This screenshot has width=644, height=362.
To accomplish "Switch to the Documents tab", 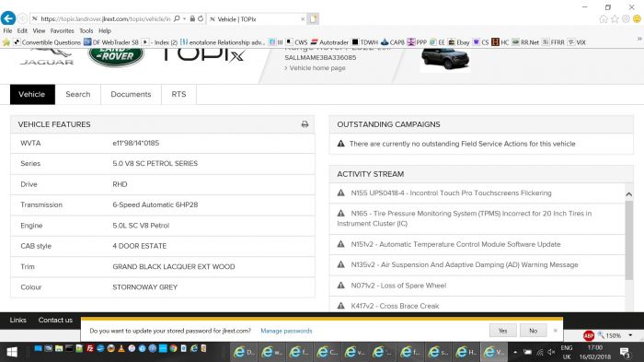I will coord(131,94).
